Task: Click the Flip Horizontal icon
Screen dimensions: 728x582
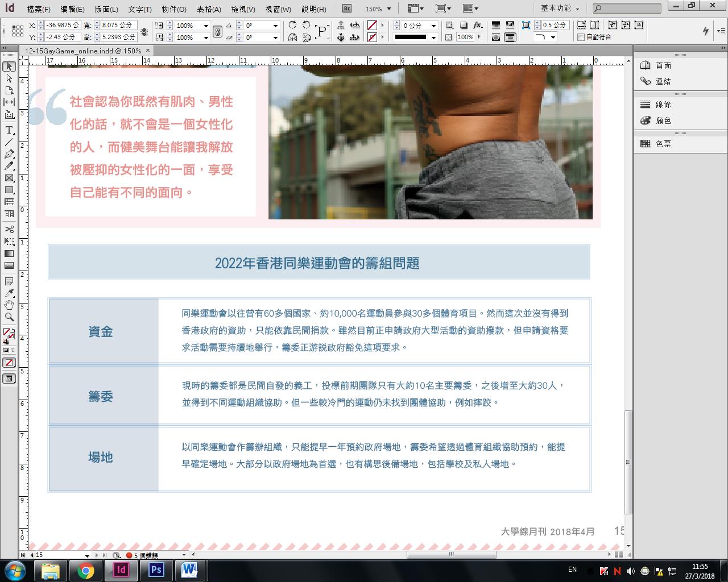Action: pyautogui.click(x=292, y=38)
